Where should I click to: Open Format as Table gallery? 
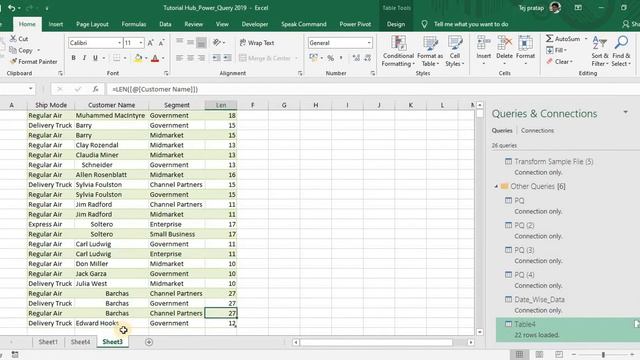pos(429,51)
